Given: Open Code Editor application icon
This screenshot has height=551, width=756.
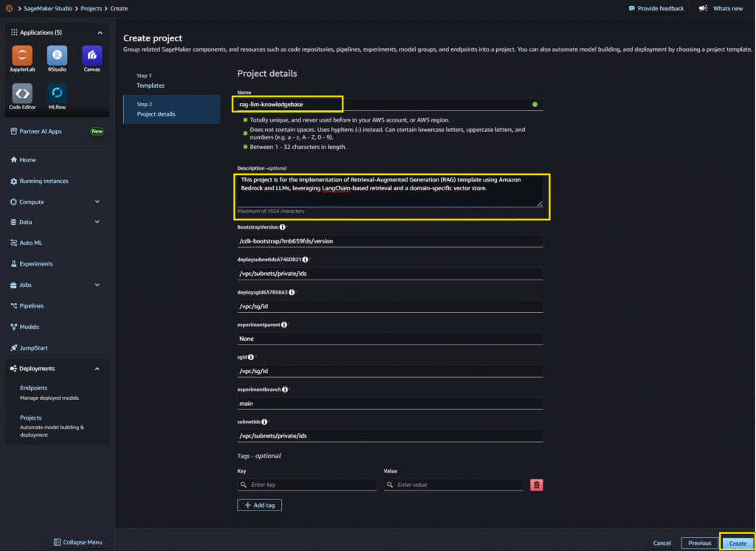Looking at the screenshot, I should coord(22,94).
